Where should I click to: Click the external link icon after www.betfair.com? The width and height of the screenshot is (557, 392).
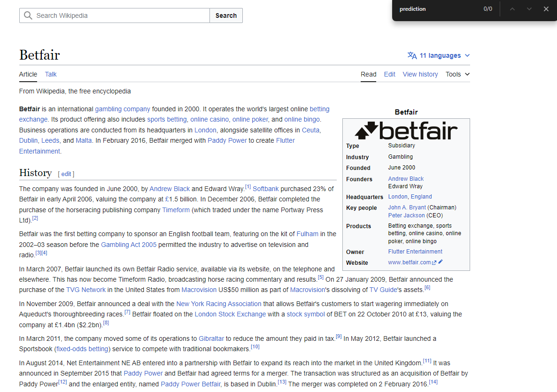(x=434, y=263)
